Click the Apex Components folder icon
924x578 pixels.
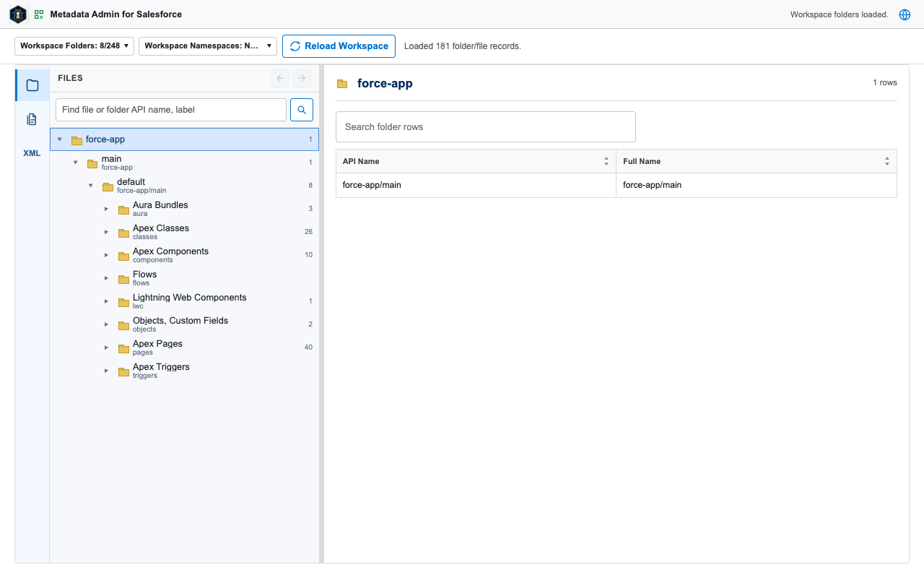pyautogui.click(x=123, y=256)
